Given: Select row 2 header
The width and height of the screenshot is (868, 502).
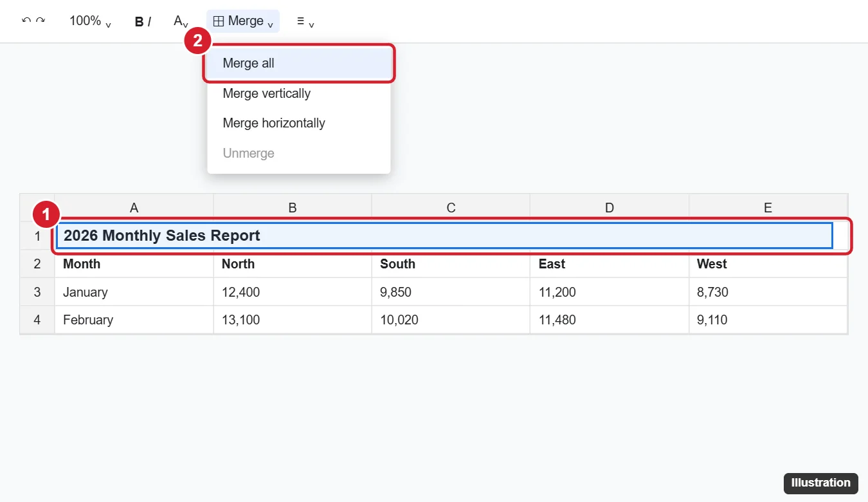Looking at the screenshot, I should pos(37,264).
